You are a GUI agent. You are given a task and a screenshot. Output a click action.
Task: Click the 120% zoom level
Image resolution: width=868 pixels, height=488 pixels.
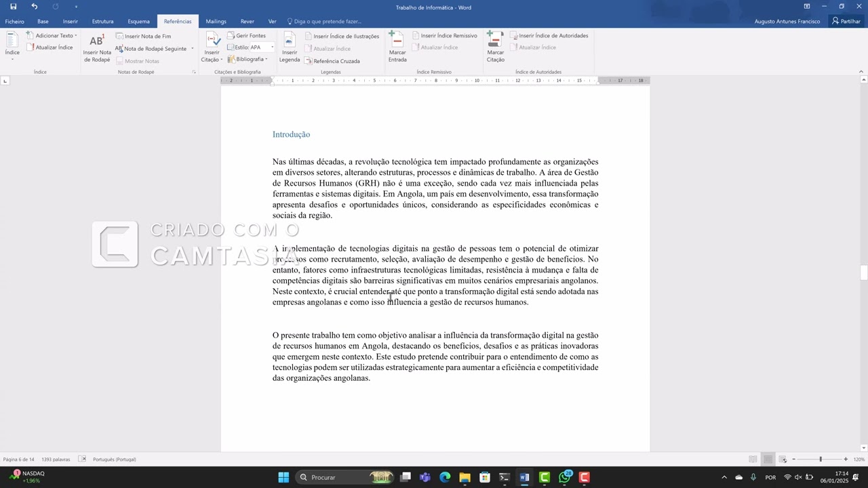(859, 460)
